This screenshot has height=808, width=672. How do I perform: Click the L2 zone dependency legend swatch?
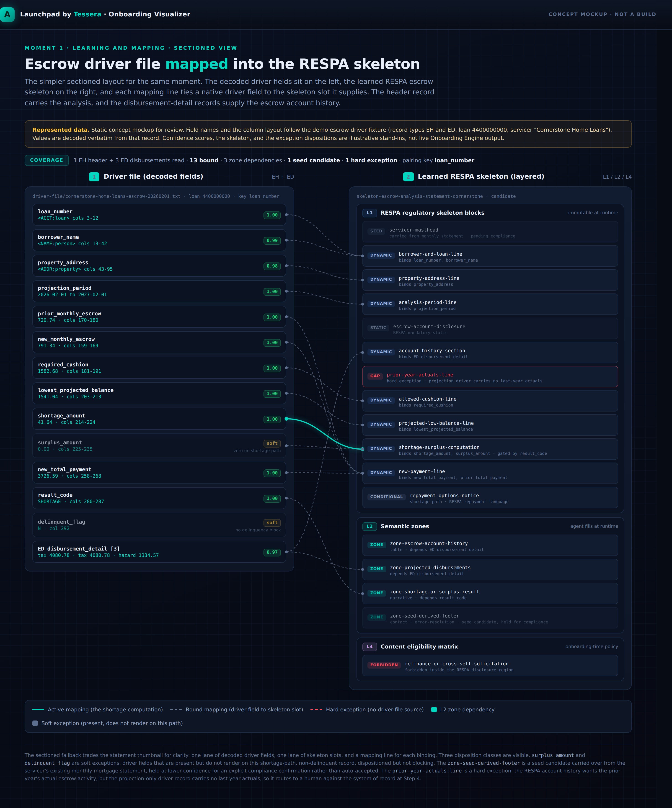[x=434, y=710]
